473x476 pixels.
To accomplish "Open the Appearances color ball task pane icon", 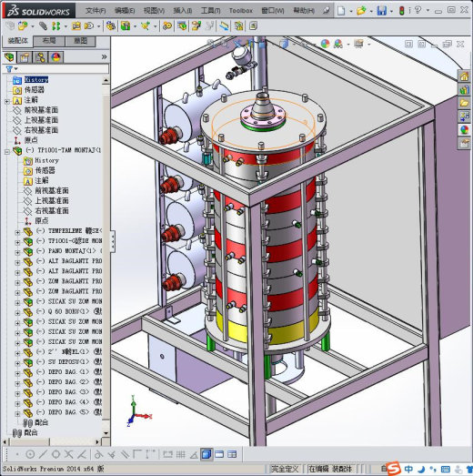I will pos(464,130).
